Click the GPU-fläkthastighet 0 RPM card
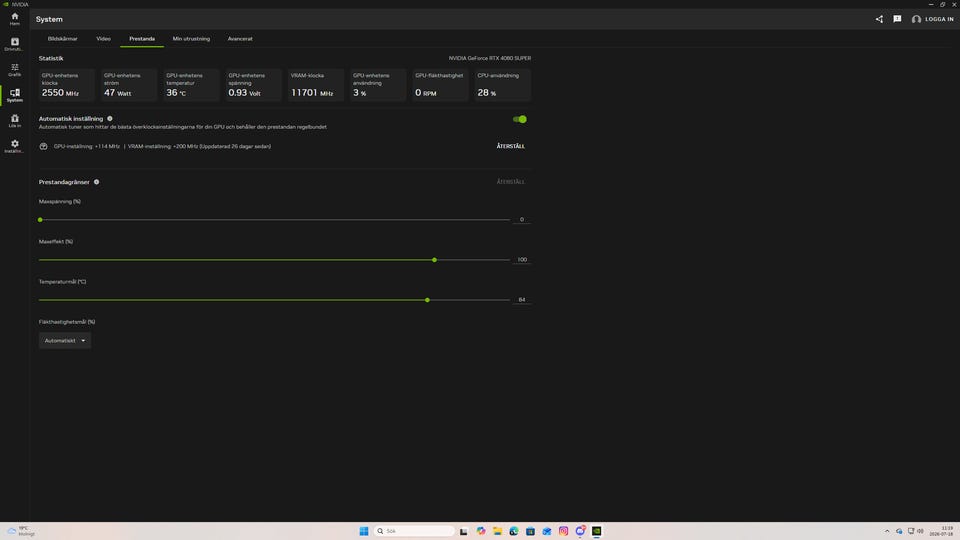Screen dimensions: 960x540 click(440, 85)
